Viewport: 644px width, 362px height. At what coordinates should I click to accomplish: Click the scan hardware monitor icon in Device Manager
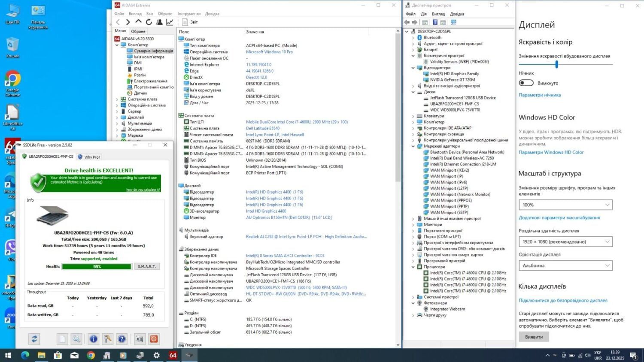[x=453, y=22]
